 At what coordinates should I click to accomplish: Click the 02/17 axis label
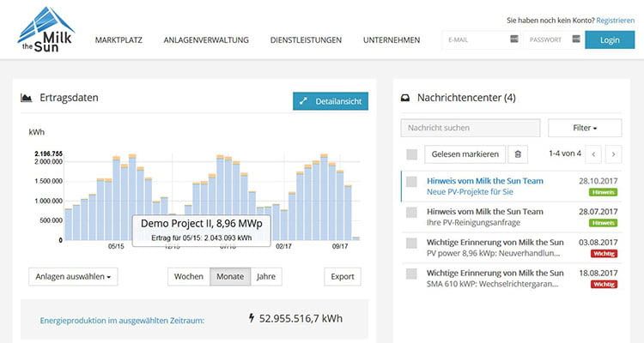pyautogui.click(x=284, y=246)
